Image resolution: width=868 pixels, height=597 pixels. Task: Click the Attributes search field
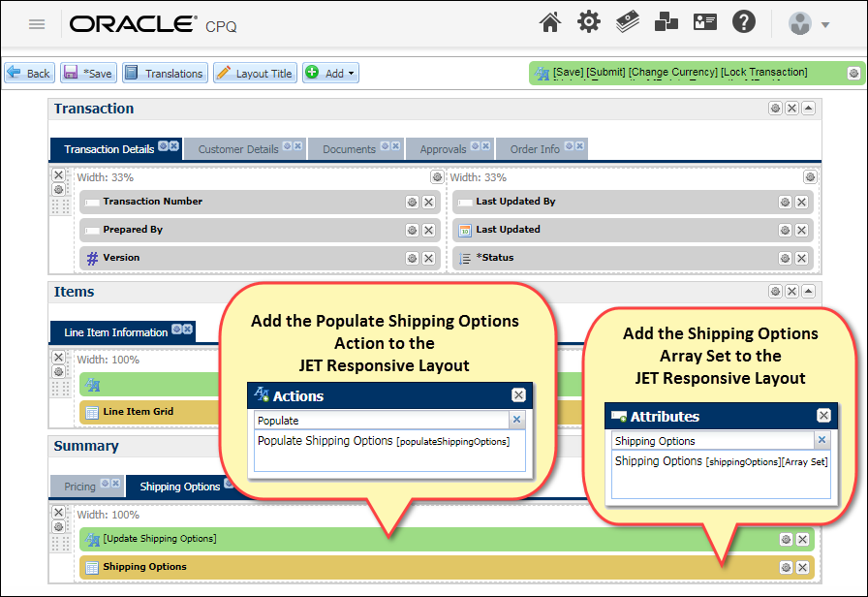tap(710, 441)
